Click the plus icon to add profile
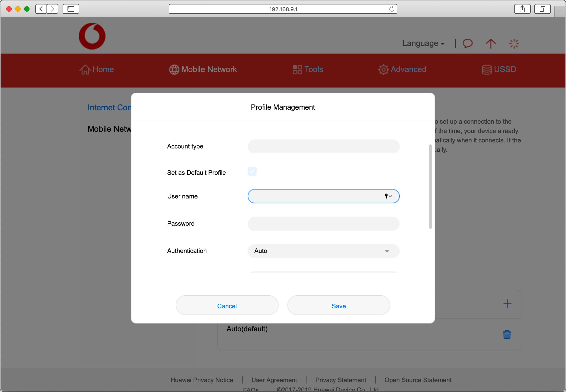Image resolution: width=566 pixels, height=392 pixels. 507,304
